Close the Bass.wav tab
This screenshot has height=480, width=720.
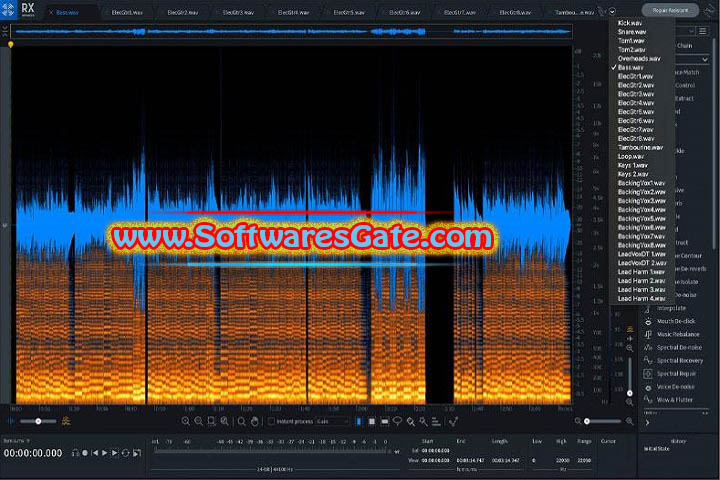click(51, 12)
